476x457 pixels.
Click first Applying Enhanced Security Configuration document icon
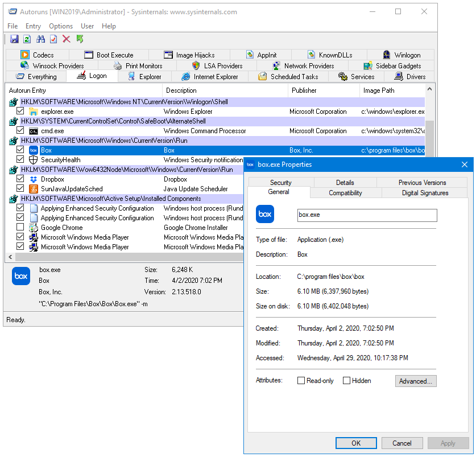pyautogui.click(x=34, y=208)
